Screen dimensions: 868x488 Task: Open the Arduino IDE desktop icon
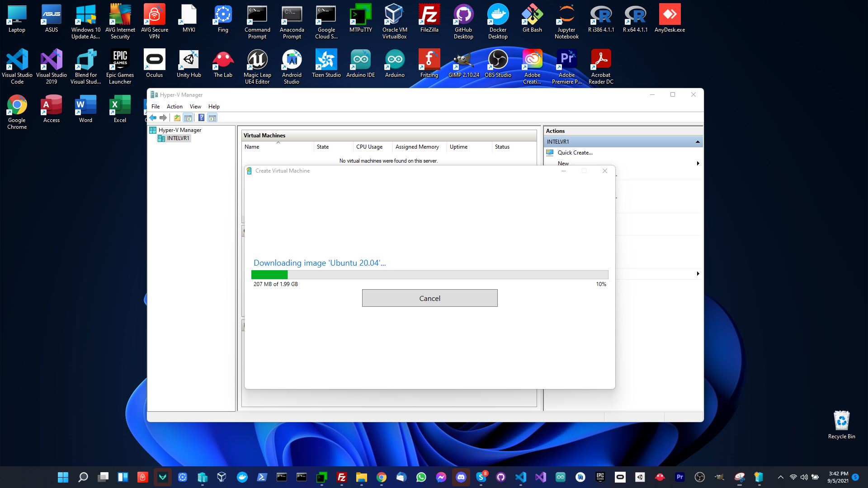click(x=360, y=63)
